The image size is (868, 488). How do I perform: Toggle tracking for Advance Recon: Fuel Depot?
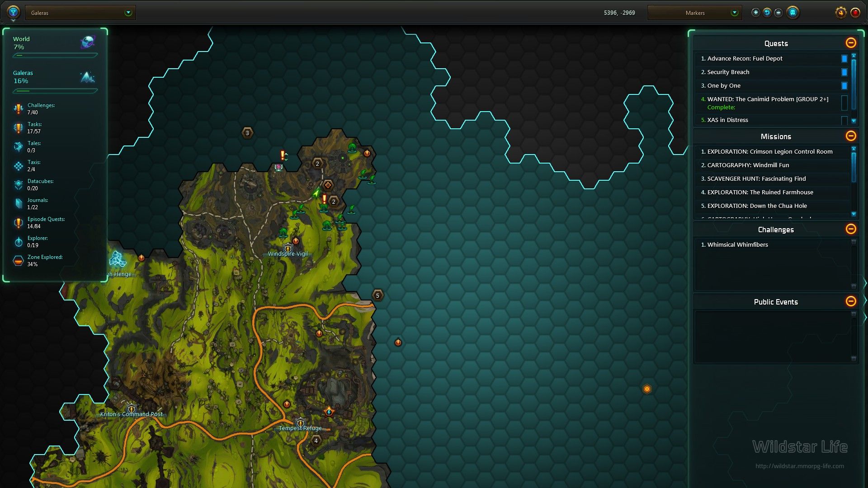(844, 59)
